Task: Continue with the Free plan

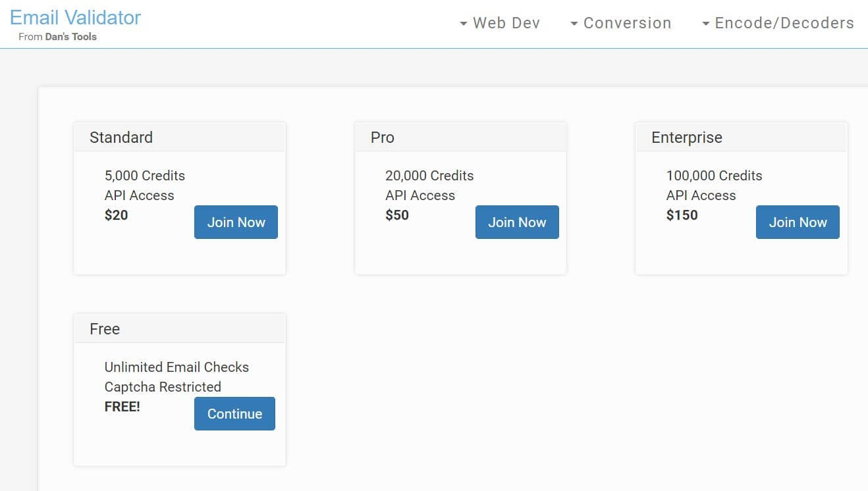Action: click(x=234, y=414)
